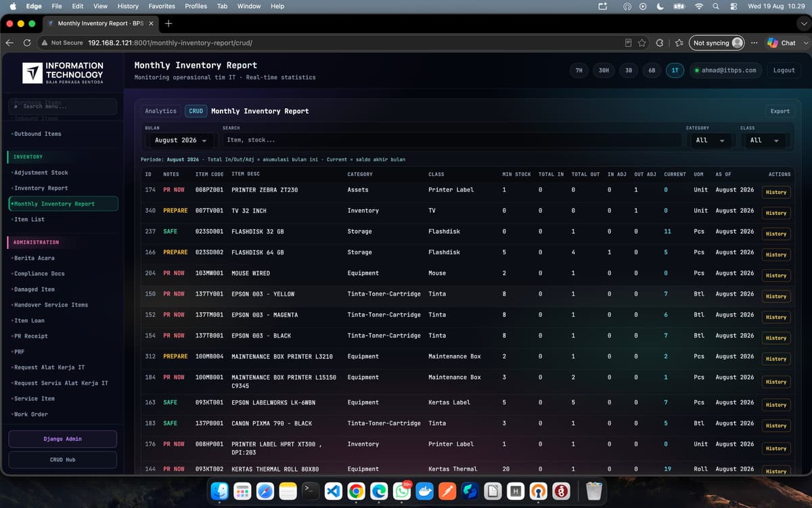The height and width of the screenshot is (508, 812).
Task: Open History for Printer Zebra ZT230 row
Action: point(776,192)
